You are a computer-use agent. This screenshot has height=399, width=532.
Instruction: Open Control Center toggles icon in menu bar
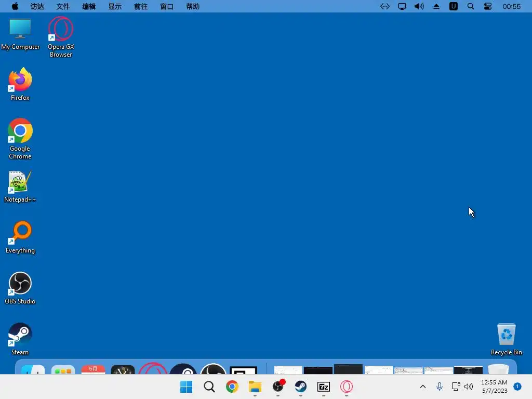pyautogui.click(x=488, y=6)
